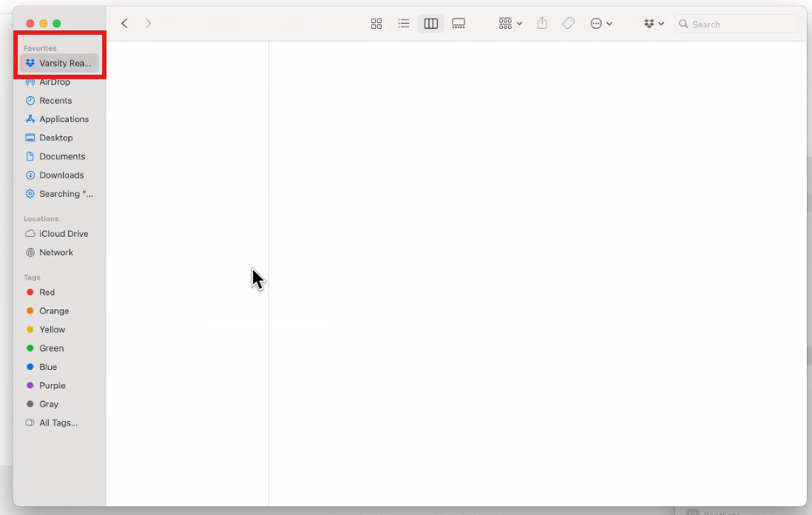Screen dimensions: 812x515
Task: Switch to gallery view
Action: pos(459,24)
